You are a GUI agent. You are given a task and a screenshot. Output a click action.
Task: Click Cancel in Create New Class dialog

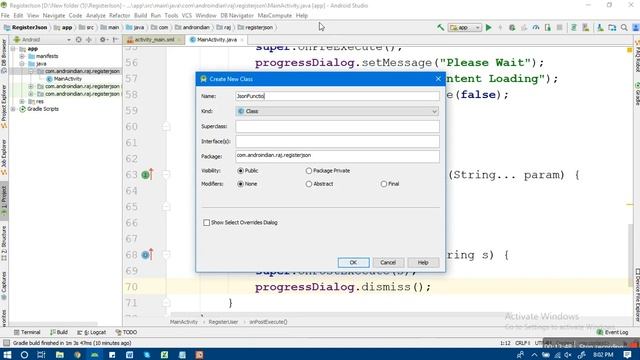(388, 262)
